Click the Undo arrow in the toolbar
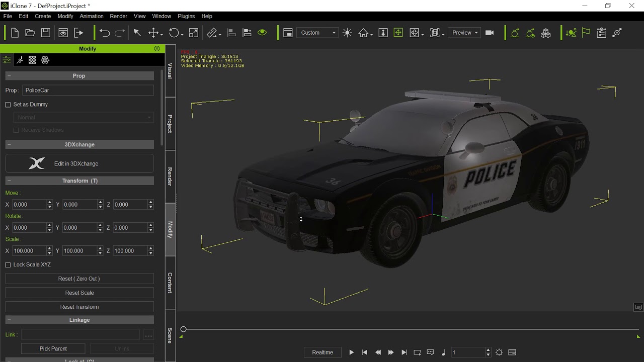 105,33
